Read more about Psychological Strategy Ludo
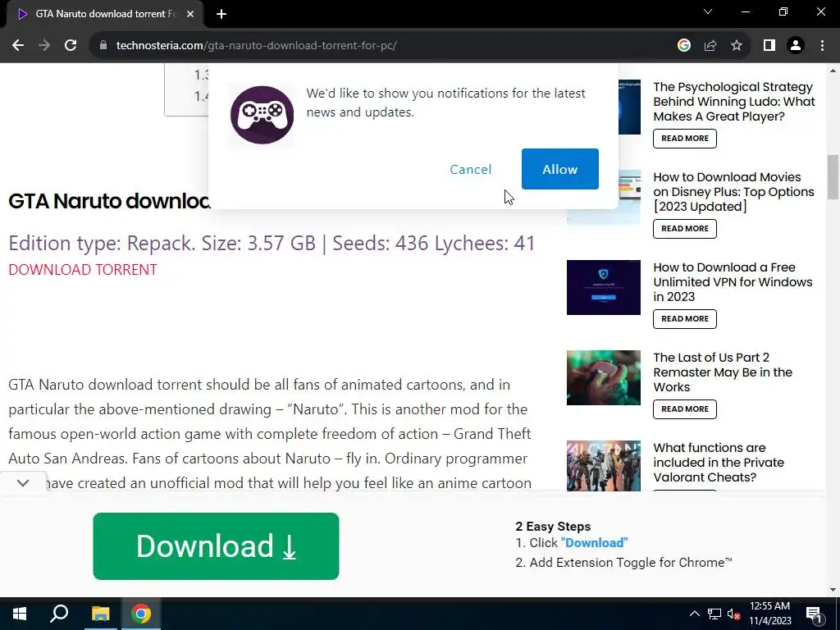 click(x=685, y=138)
